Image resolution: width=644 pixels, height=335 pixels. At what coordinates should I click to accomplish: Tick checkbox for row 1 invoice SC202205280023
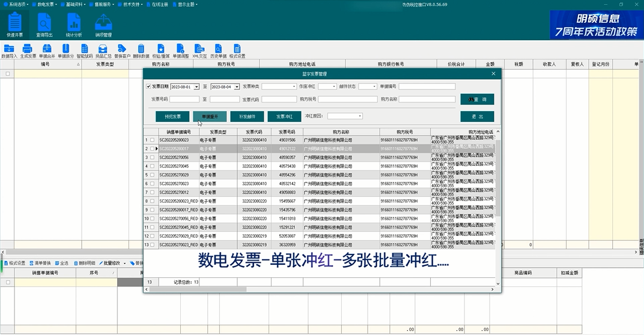click(152, 140)
